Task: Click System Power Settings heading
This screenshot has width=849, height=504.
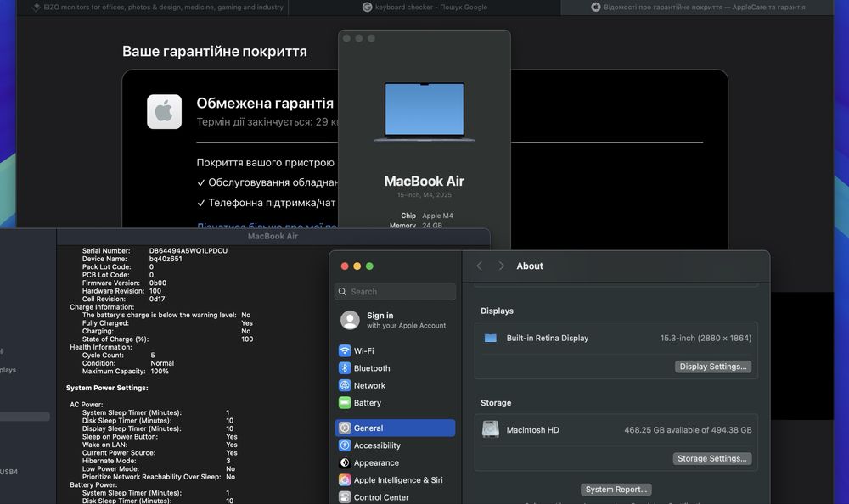Action: (107, 388)
